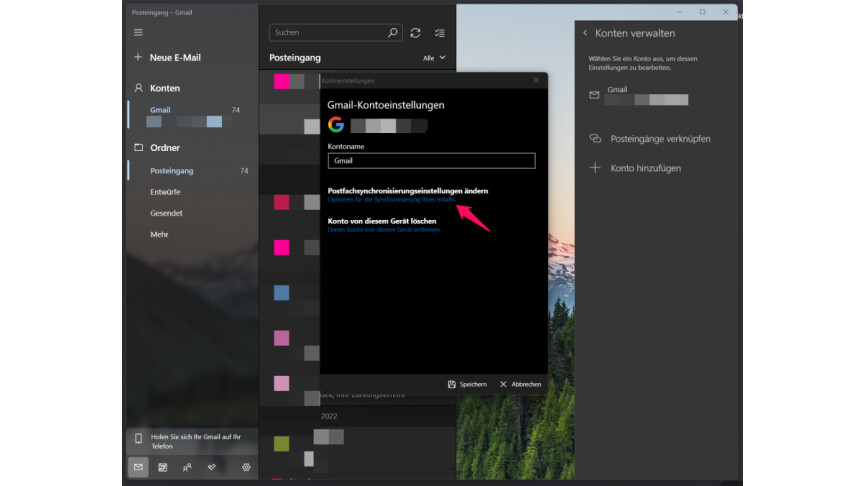Open Settings gear in the bottom bar

tap(246, 467)
